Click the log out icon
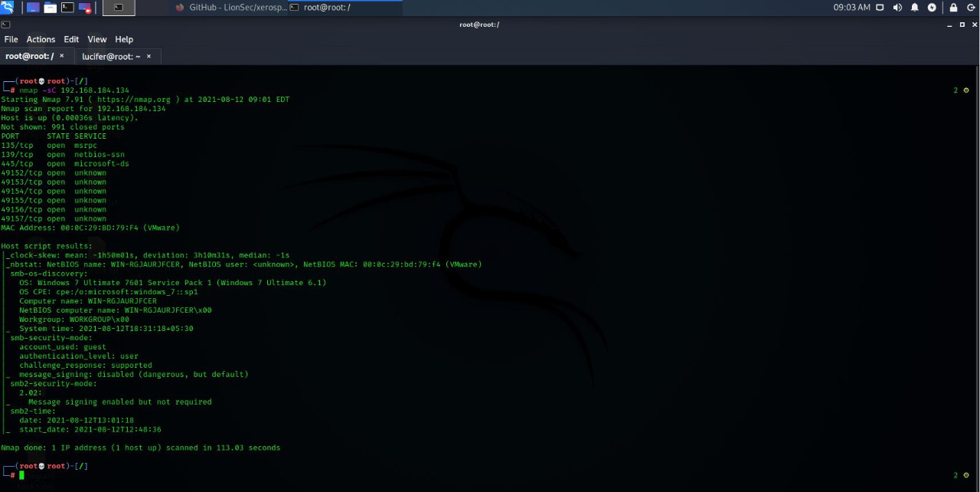The width and height of the screenshot is (980, 492). [970, 8]
